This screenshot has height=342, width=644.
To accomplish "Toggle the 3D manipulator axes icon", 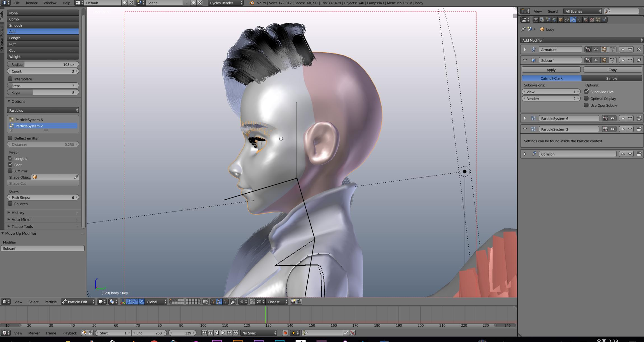I will coord(123,302).
